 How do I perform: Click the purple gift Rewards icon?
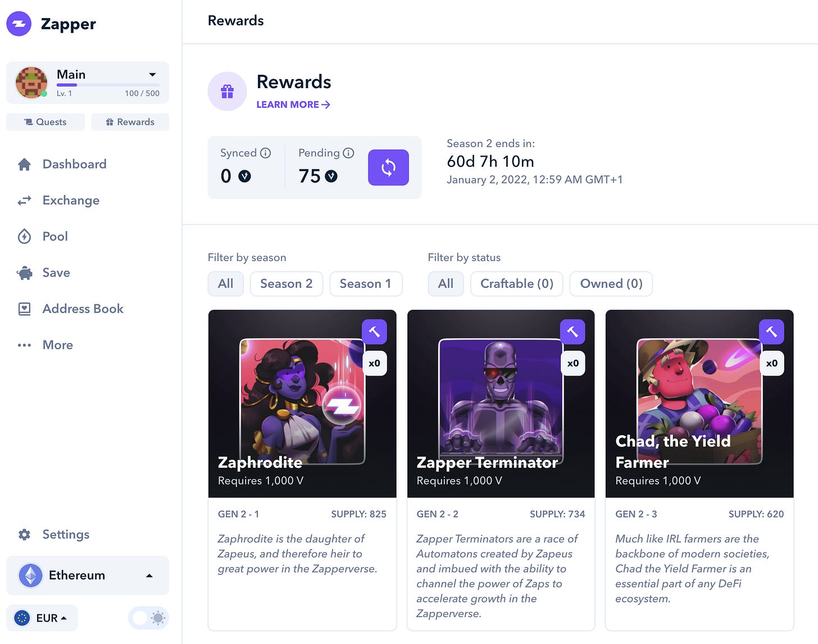(x=227, y=92)
